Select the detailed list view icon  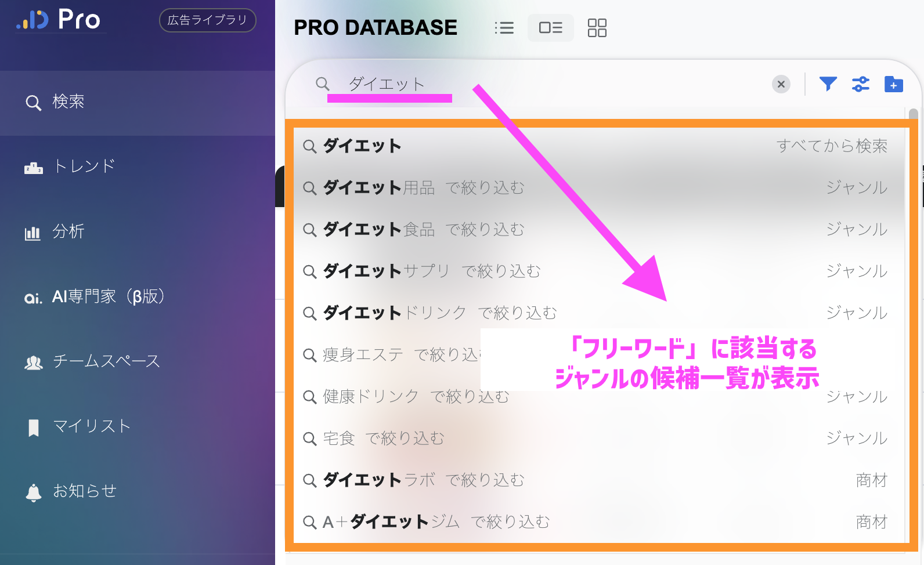(550, 28)
